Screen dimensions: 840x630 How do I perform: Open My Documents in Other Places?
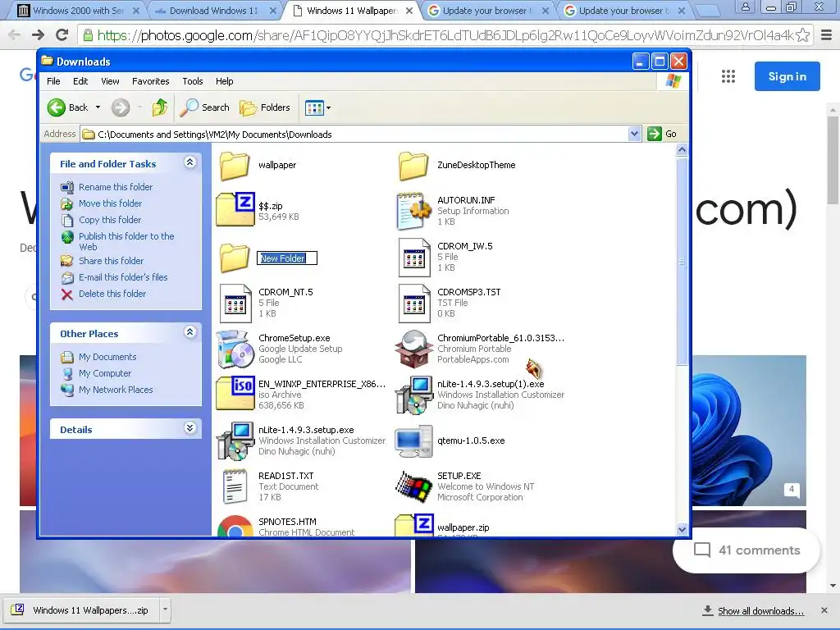(x=107, y=357)
